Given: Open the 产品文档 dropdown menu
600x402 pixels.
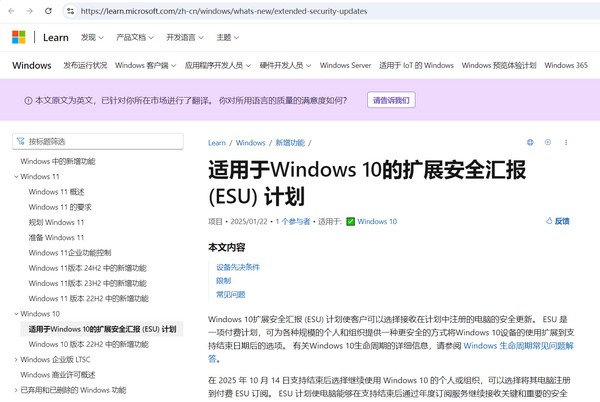Looking at the screenshot, I should [x=135, y=37].
